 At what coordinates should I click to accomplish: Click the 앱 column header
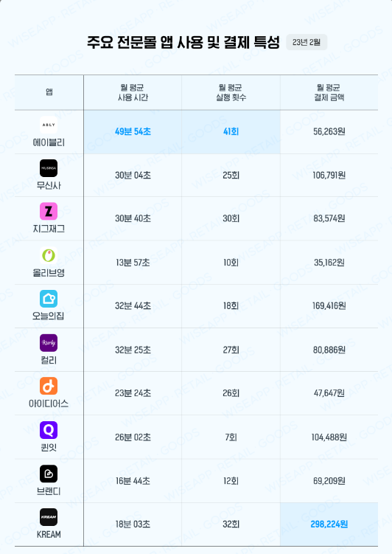click(x=49, y=92)
